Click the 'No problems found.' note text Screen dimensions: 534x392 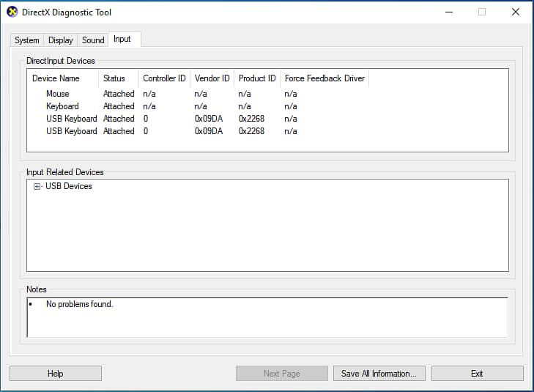tap(80, 304)
